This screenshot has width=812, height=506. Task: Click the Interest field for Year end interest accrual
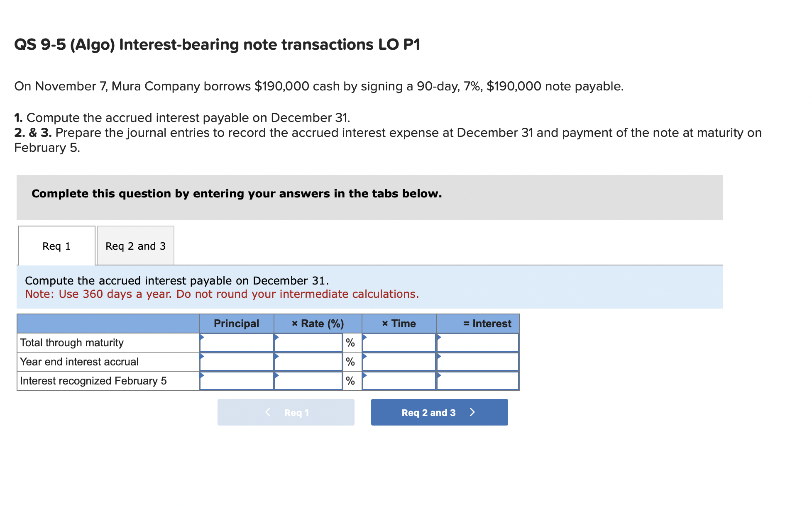pyautogui.click(x=477, y=361)
